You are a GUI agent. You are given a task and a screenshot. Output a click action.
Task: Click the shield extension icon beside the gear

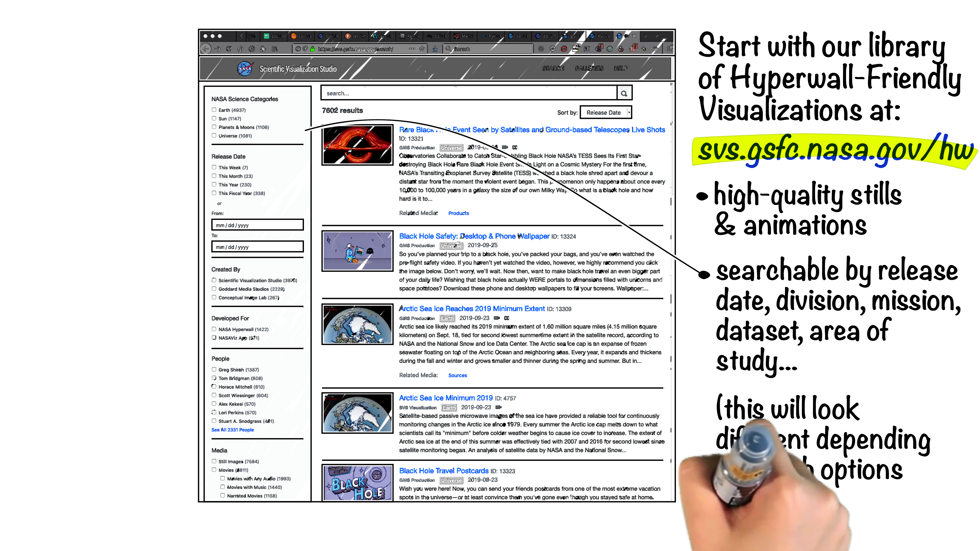coord(552,49)
